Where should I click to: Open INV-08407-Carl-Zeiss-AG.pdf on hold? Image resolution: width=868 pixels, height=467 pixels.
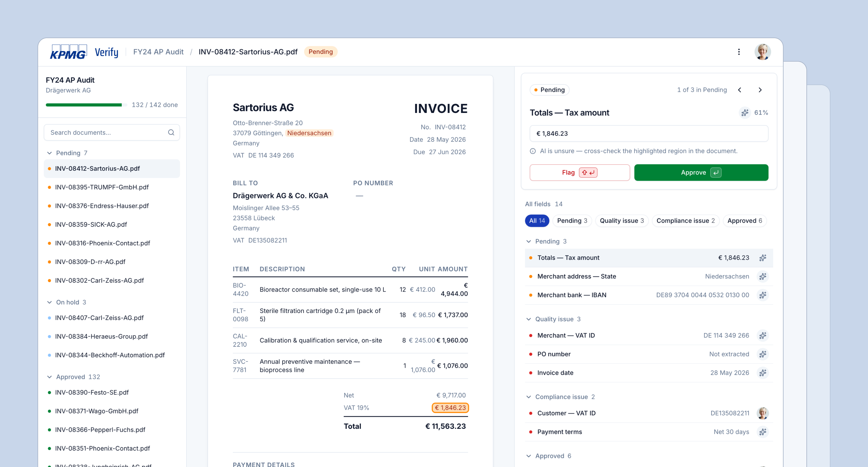click(x=112, y=318)
